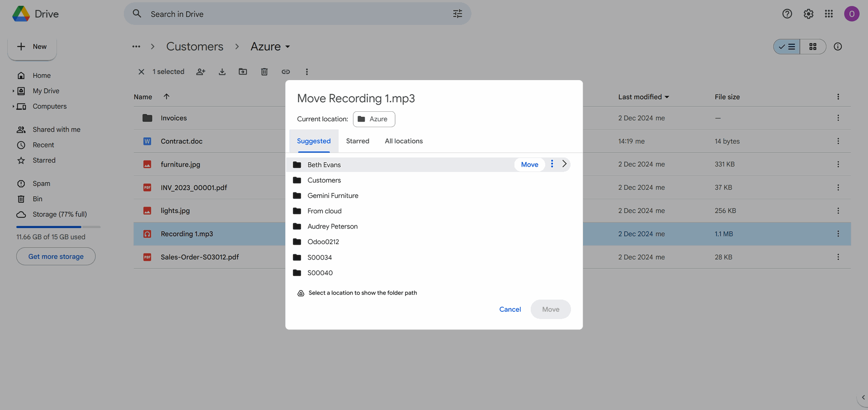868x410 pixels.
Task: Show the view details info icon
Action: [x=838, y=47]
